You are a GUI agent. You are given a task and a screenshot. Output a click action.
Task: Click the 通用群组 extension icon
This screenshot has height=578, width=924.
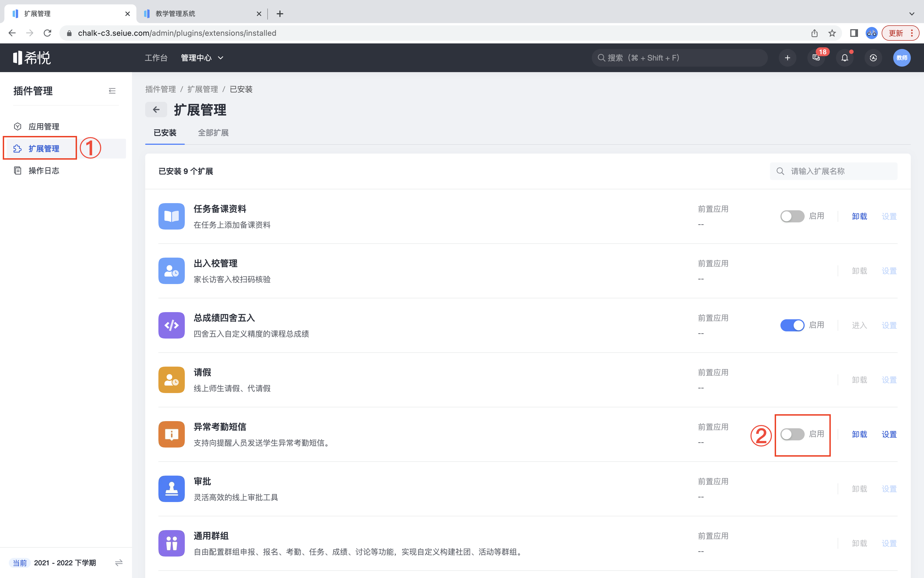[x=171, y=543]
